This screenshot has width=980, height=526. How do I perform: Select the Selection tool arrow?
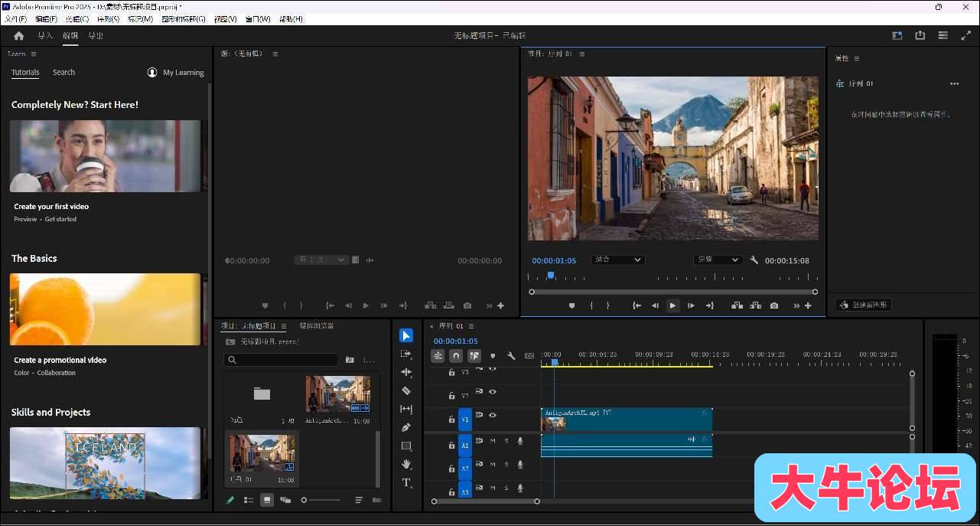(406, 335)
